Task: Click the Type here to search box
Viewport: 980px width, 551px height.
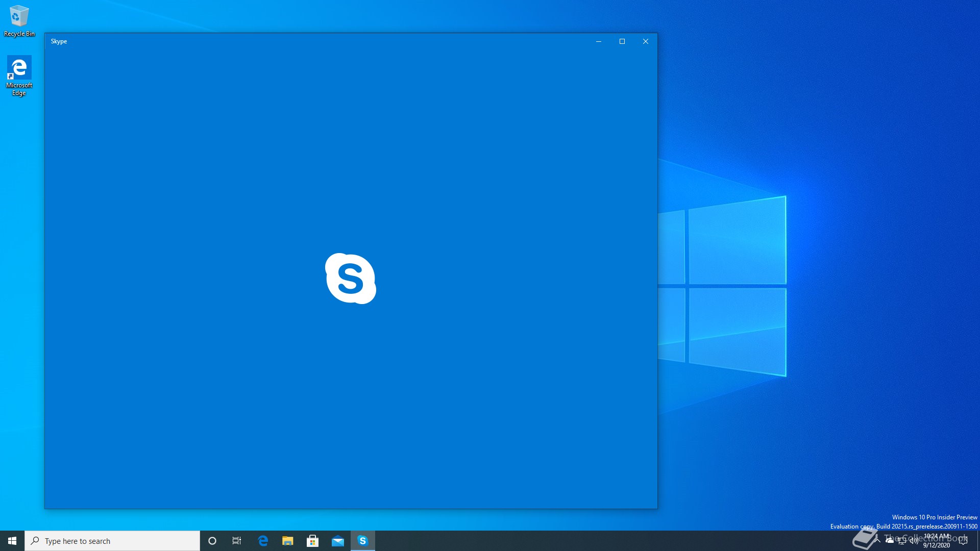Action: click(112, 541)
